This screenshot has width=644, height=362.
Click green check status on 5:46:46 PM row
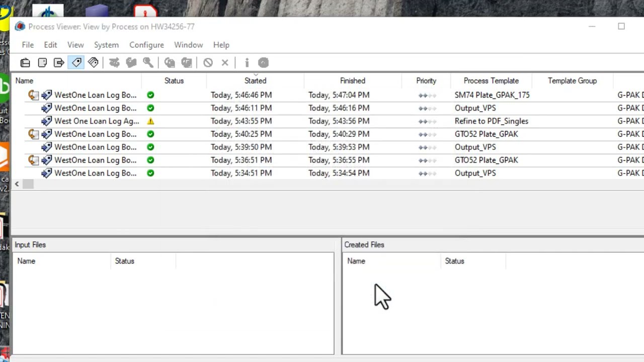[150, 95]
